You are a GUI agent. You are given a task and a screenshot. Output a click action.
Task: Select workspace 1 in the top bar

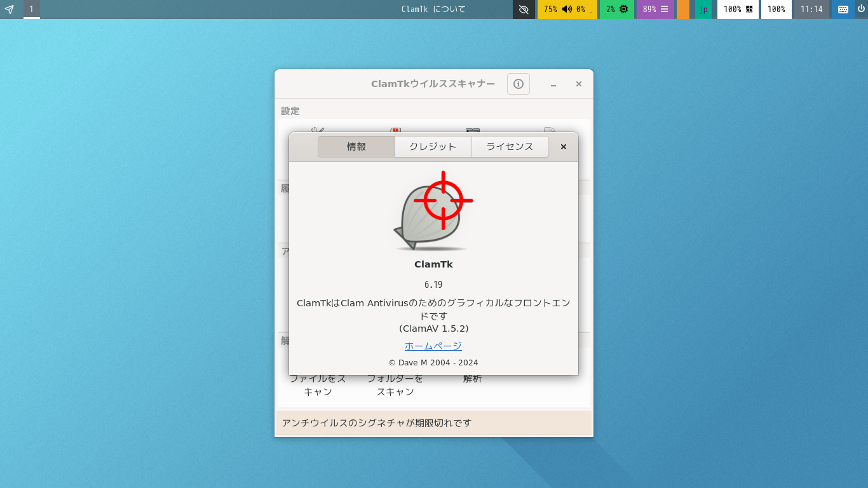tap(31, 10)
